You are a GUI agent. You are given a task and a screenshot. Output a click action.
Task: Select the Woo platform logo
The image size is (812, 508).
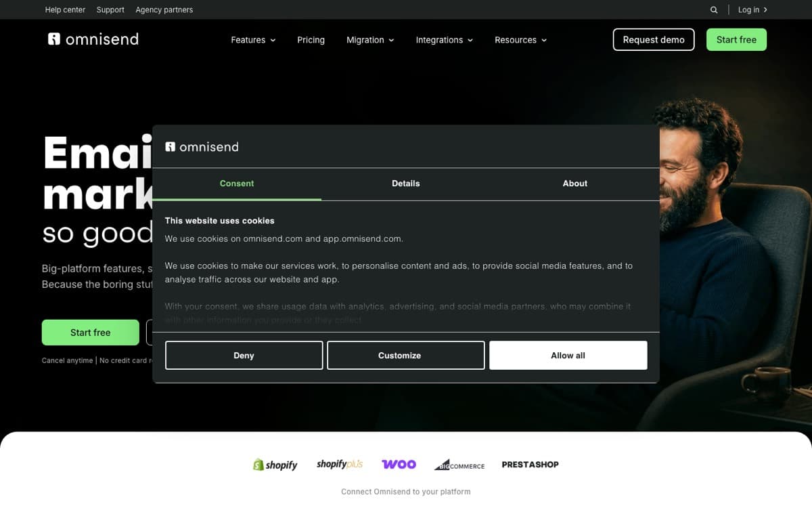tap(399, 464)
